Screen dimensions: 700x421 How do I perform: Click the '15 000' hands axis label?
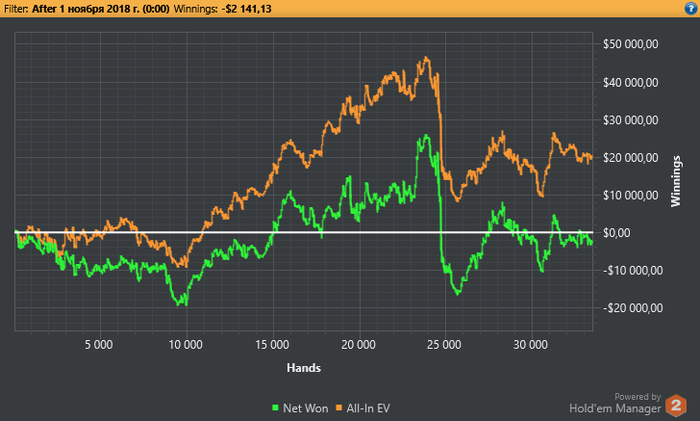point(272,345)
